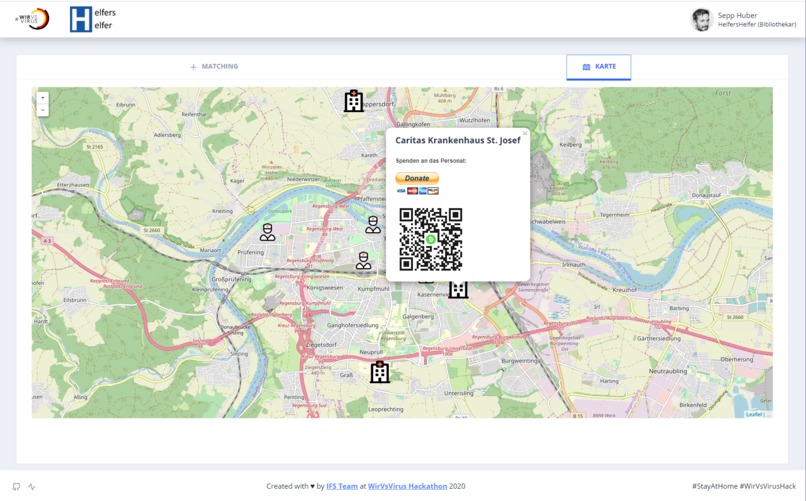The image size is (806, 501).
Task: Click the Leoprechting label on map
Action: 386,410
